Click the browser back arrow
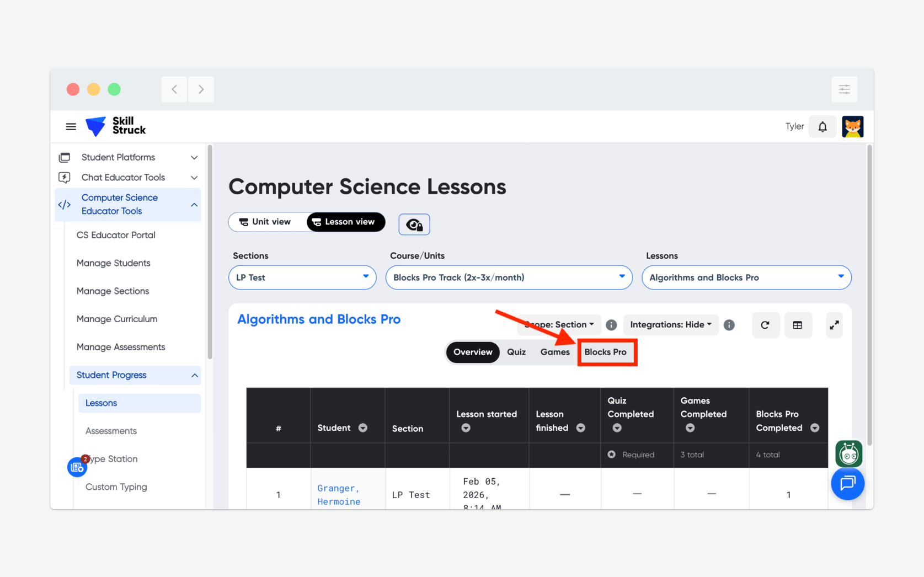This screenshot has width=924, height=577. pyautogui.click(x=174, y=89)
